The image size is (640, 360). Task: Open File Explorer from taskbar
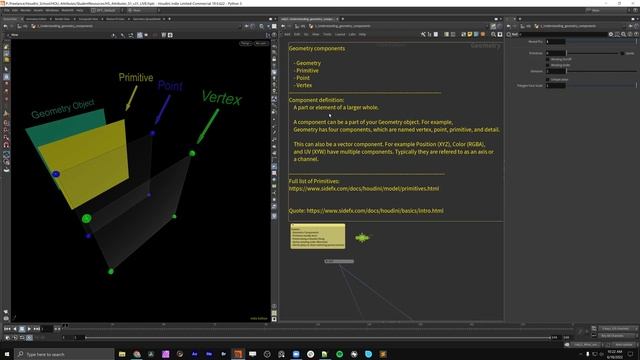[122, 354]
